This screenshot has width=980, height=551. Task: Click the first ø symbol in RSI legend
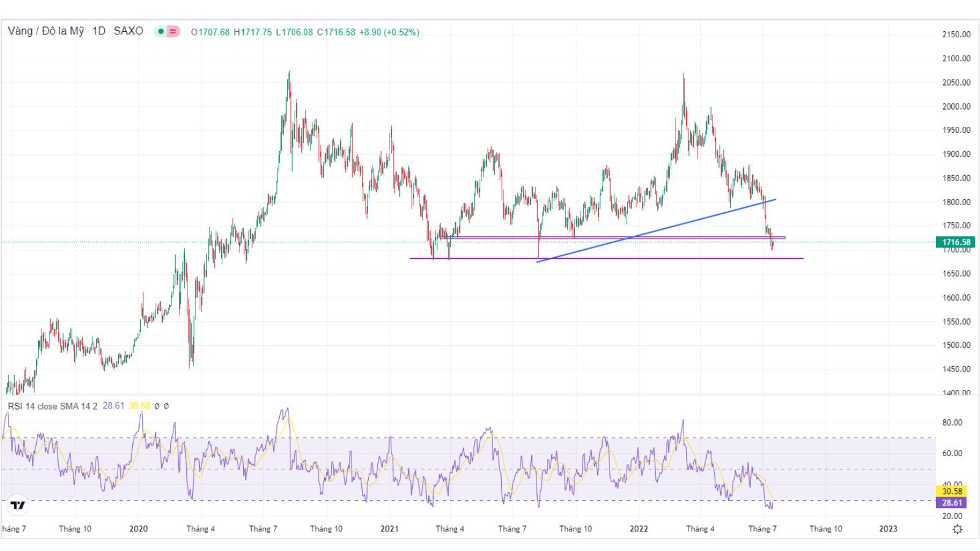157,406
